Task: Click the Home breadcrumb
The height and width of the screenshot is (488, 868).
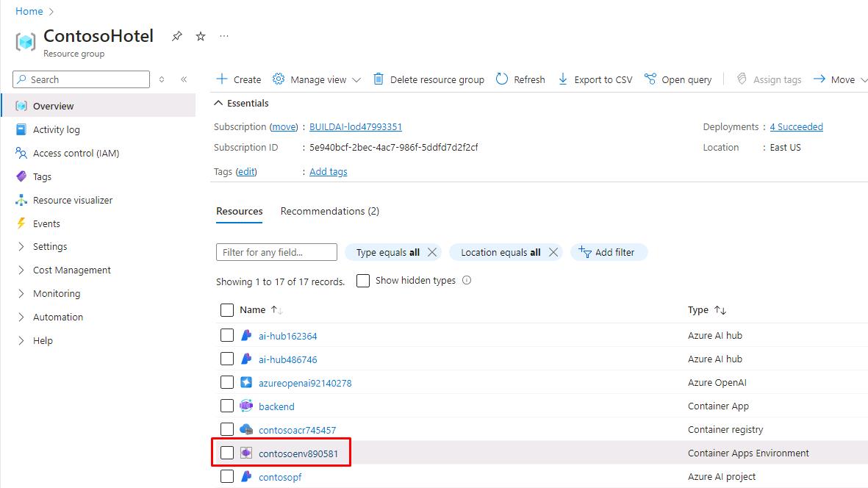Action: point(29,11)
